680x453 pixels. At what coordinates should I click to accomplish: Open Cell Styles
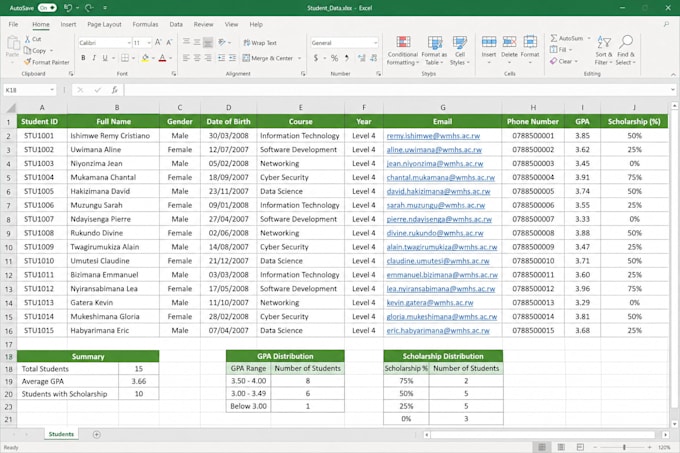pos(460,51)
